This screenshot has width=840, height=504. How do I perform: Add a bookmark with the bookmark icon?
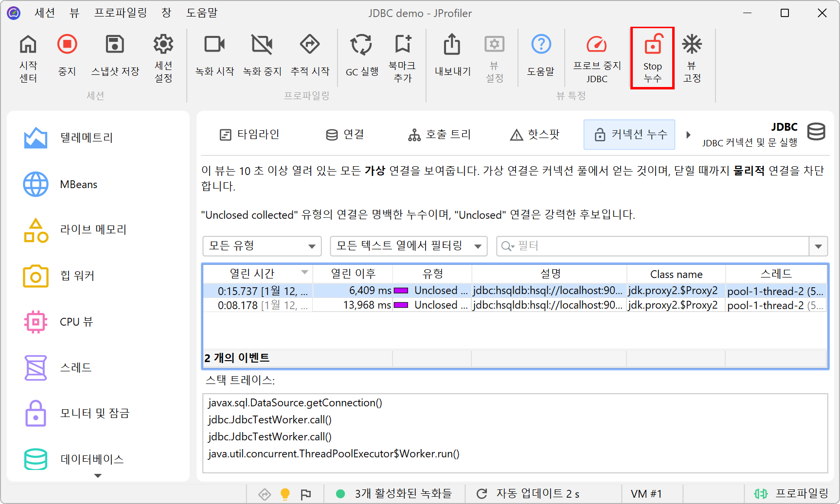tap(402, 45)
